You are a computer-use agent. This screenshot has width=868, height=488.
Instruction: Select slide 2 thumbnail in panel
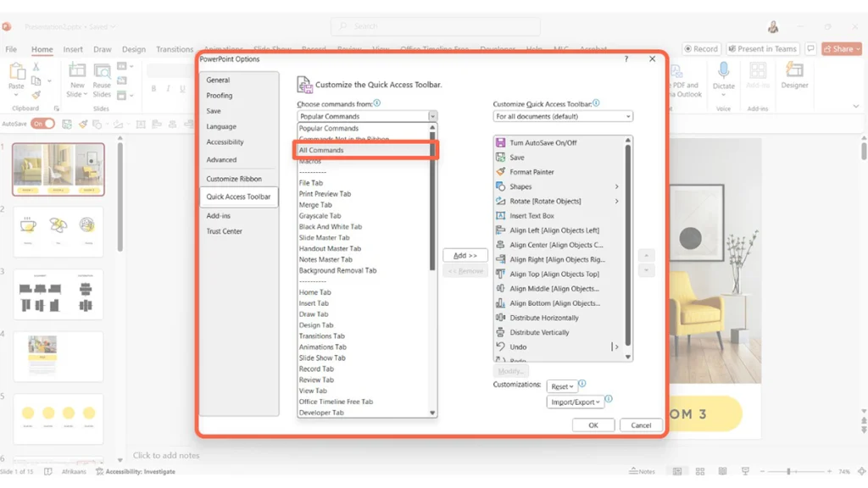(x=58, y=232)
